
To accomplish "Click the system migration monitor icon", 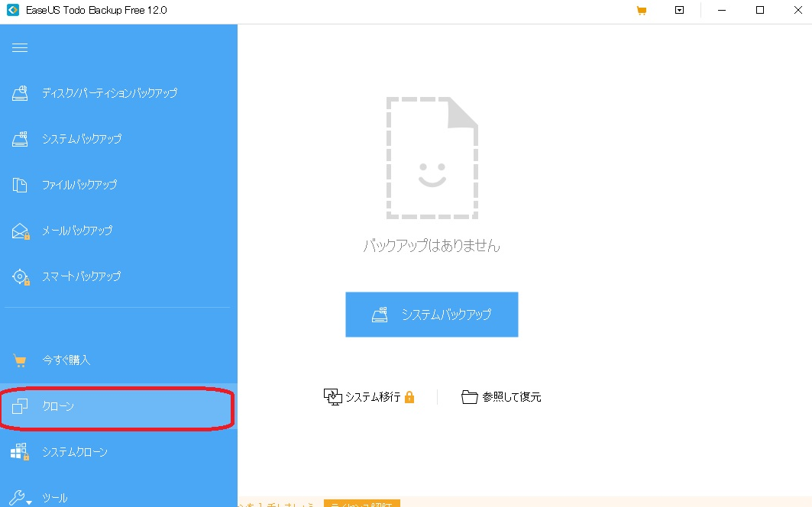I will 332,397.
